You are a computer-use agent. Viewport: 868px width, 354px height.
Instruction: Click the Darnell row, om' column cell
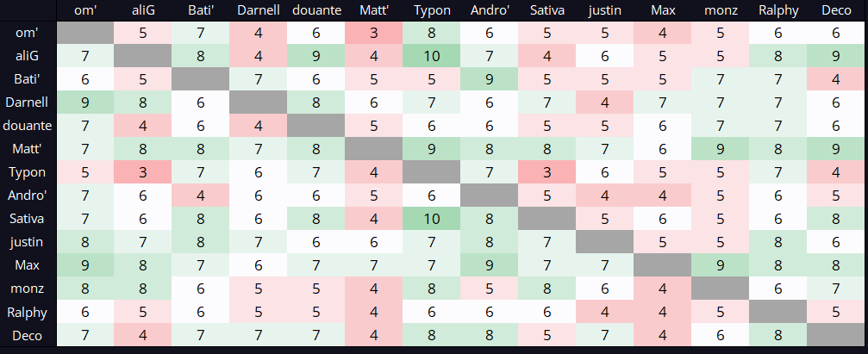85,102
